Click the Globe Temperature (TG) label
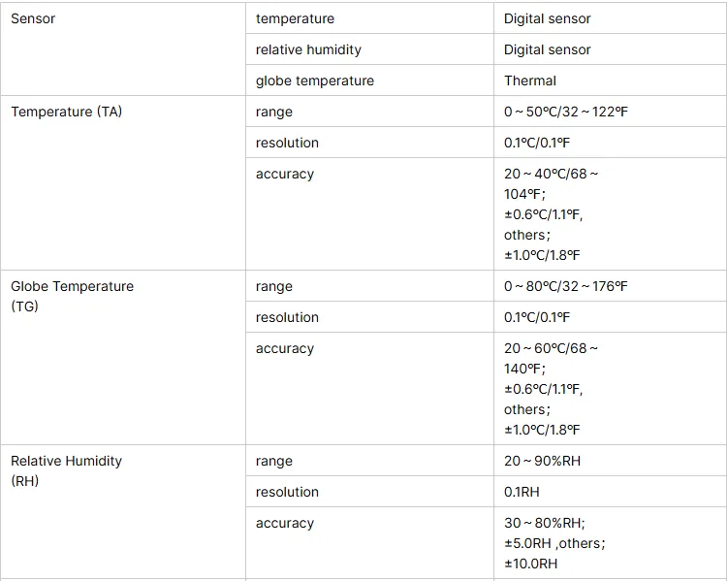 [x=72, y=296]
